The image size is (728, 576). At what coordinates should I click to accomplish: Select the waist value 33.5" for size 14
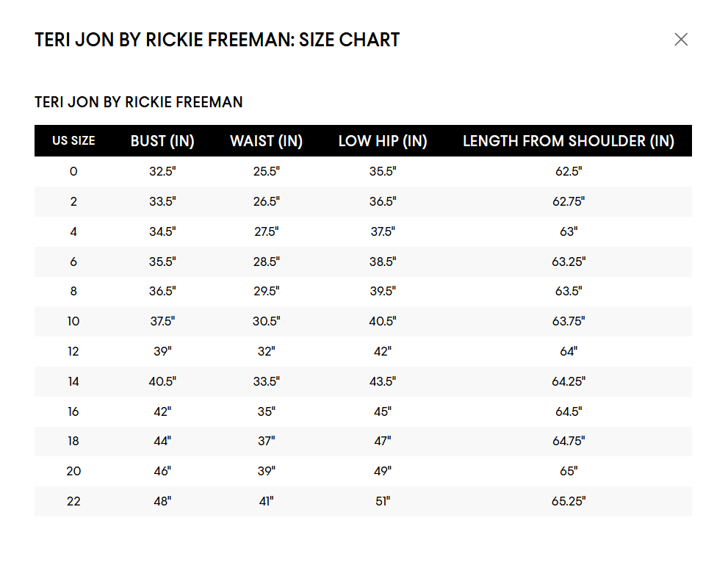pos(267,382)
